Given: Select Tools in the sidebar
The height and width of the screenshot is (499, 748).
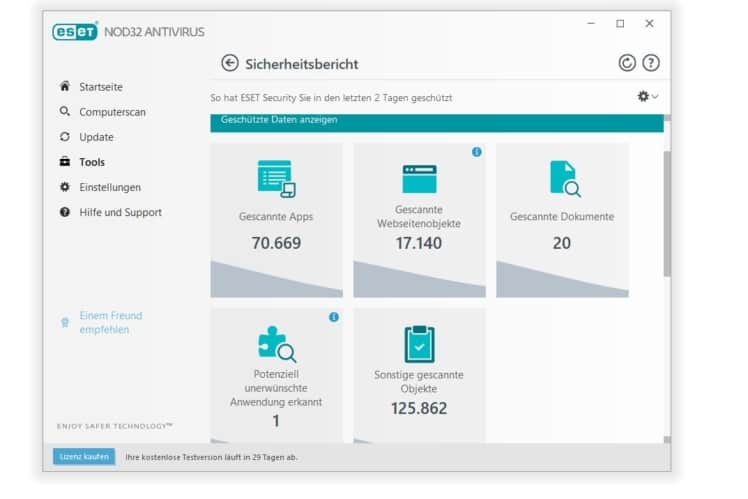Looking at the screenshot, I should 92,162.
